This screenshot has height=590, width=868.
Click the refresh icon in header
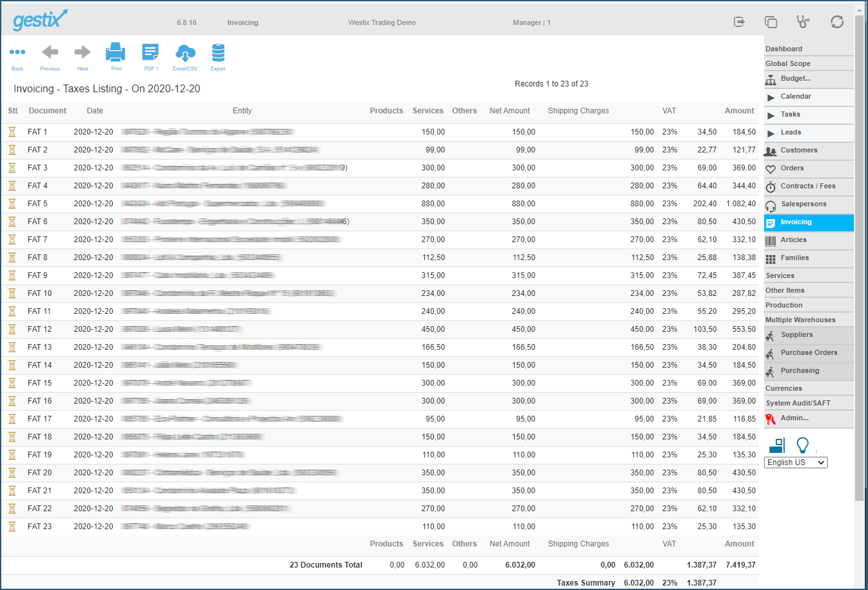pyautogui.click(x=837, y=22)
